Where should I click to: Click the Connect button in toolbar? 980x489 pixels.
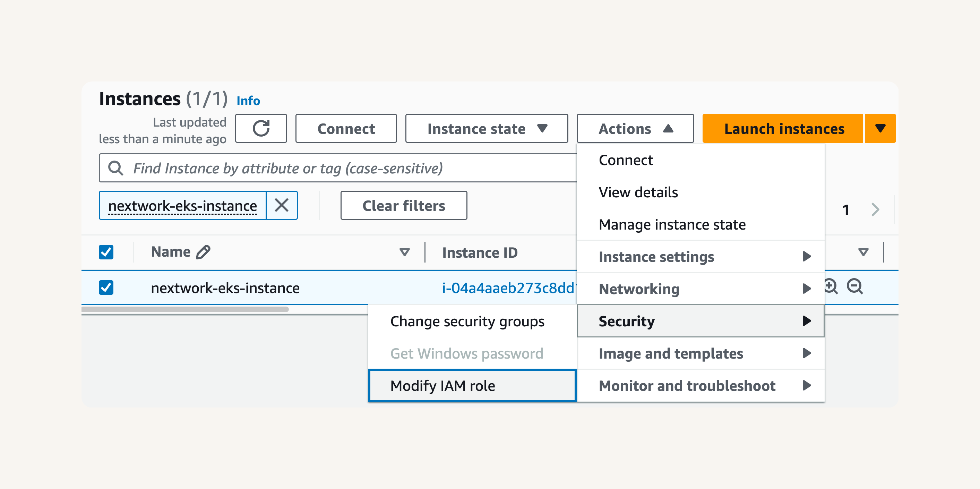[x=346, y=129]
